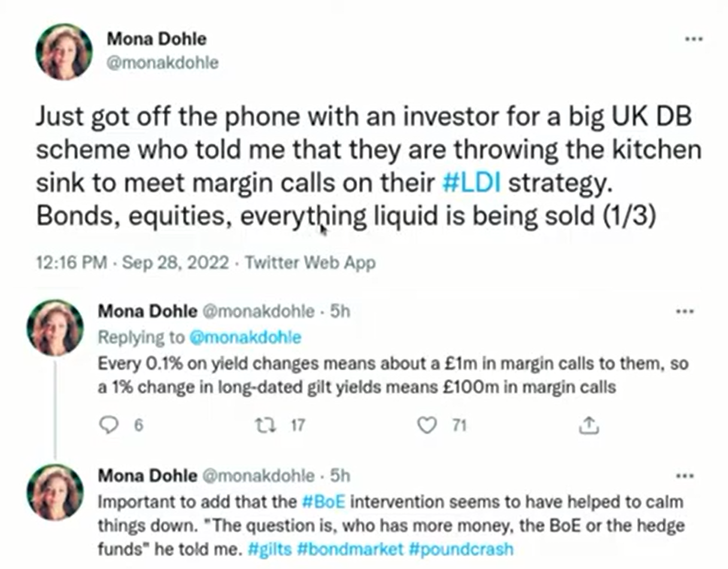
Task: Click the Twitter Web App source label
Action: (310, 263)
